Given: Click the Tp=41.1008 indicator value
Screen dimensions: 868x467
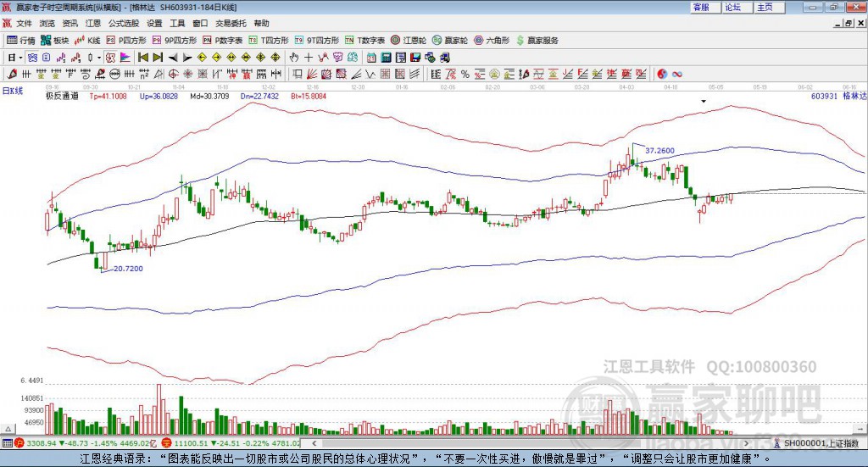Looking at the screenshot, I should pyautogui.click(x=108, y=97).
